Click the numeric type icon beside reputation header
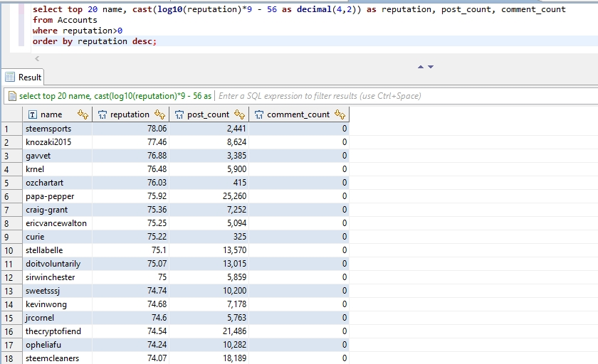598x364 pixels. [102, 114]
